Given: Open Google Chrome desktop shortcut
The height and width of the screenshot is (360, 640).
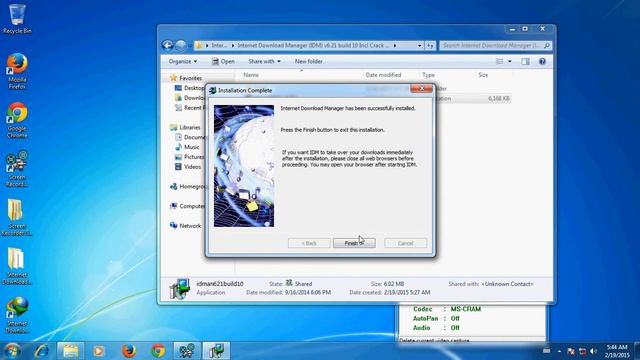Looking at the screenshot, I should tap(17, 120).
